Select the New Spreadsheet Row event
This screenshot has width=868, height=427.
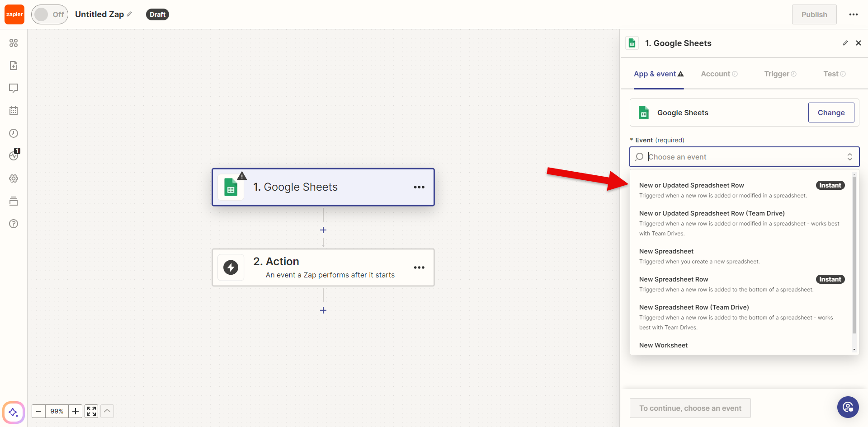(741, 284)
